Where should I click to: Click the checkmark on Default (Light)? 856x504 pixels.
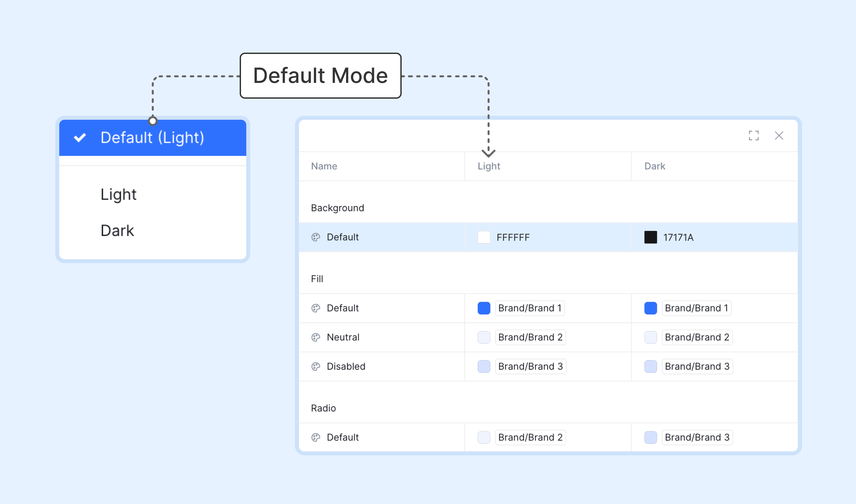(80, 138)
